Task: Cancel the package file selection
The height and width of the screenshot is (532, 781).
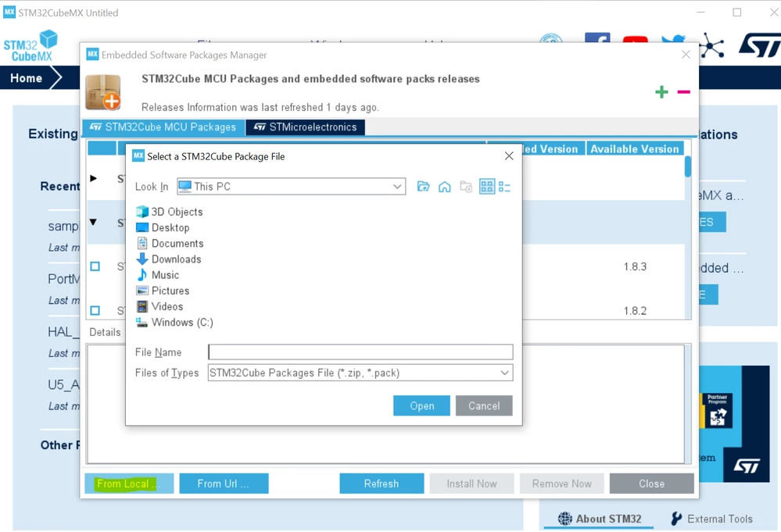Action: (484, 405)
